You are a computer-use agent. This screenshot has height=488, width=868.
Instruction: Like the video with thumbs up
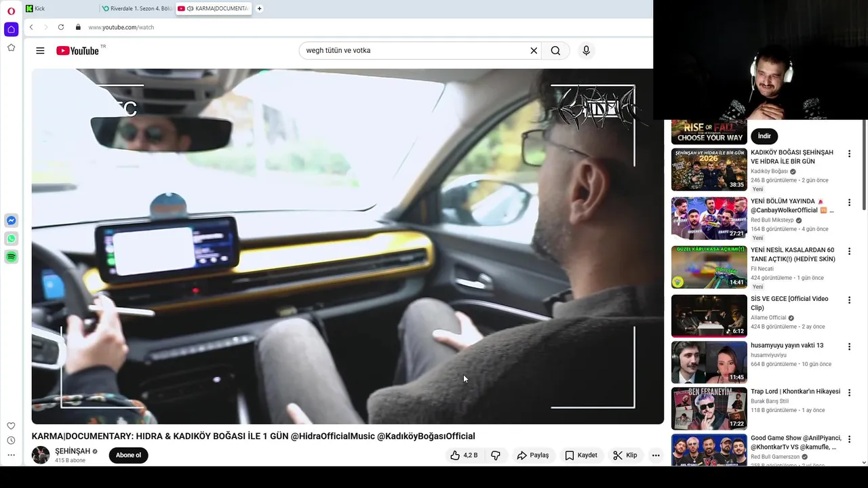[464, 455]
